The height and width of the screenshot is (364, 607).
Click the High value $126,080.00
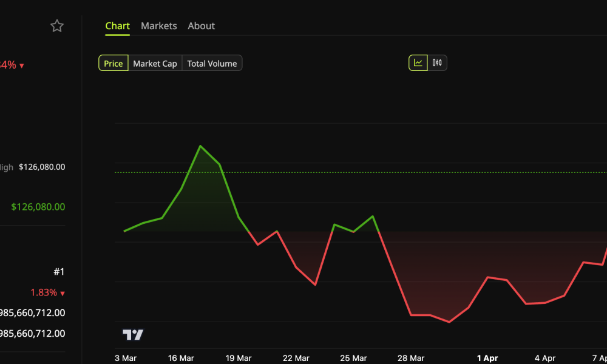point(42,167)
